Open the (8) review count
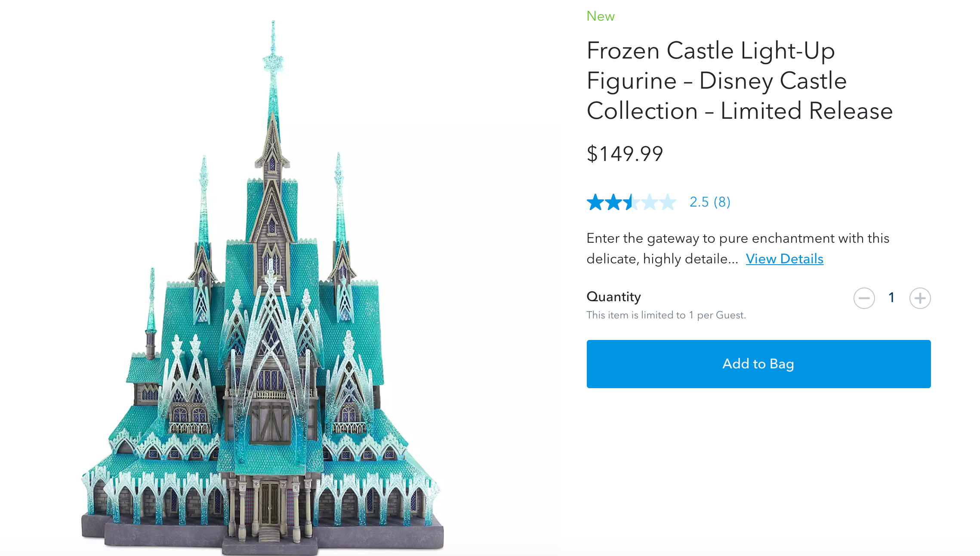980x556 pixels. click(722, 202)
